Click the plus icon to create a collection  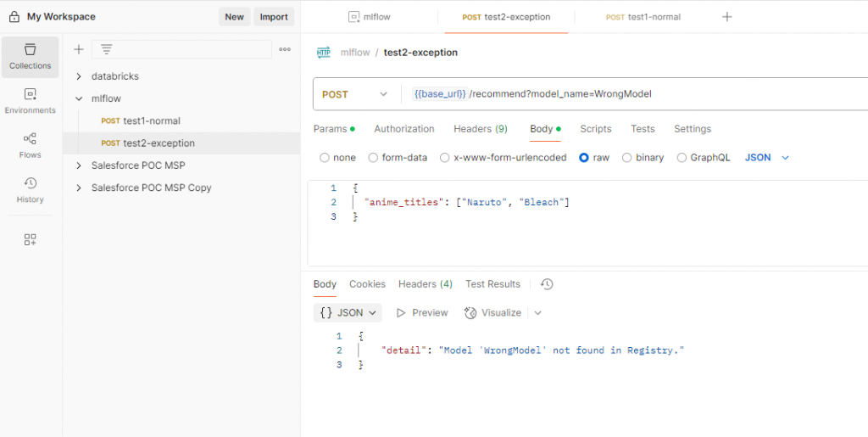[x=79, y=49]
